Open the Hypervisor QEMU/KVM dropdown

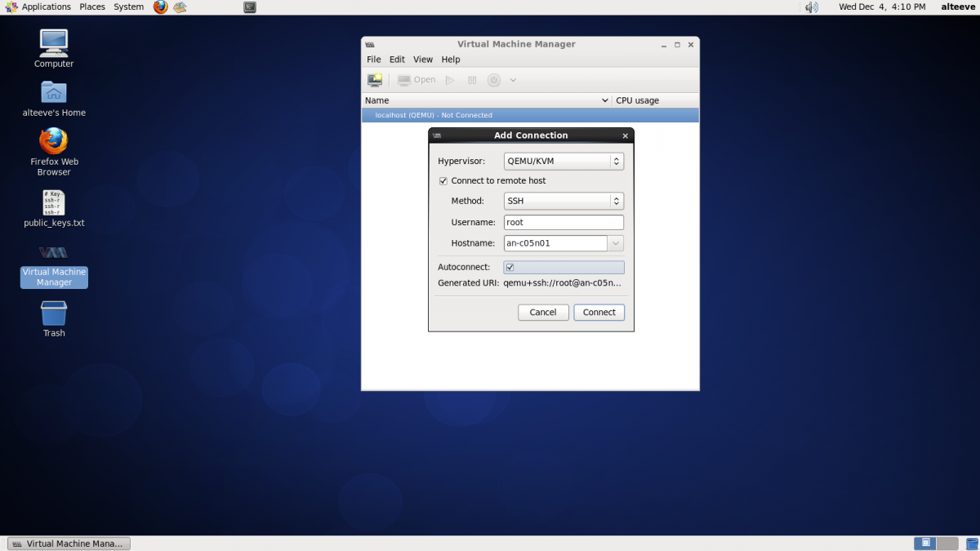pos(563,162)
